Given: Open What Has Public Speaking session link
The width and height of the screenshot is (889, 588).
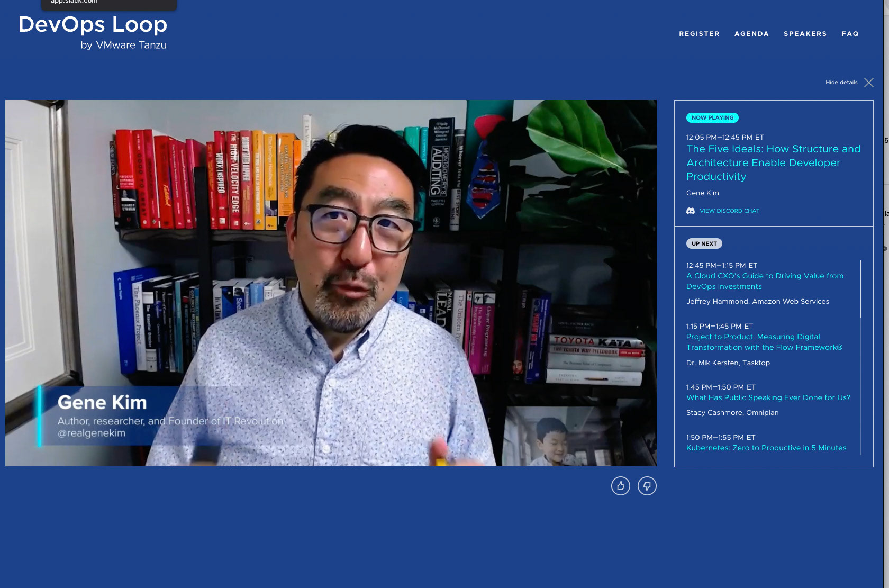Looking at the screenshot, I should (768, 397).
